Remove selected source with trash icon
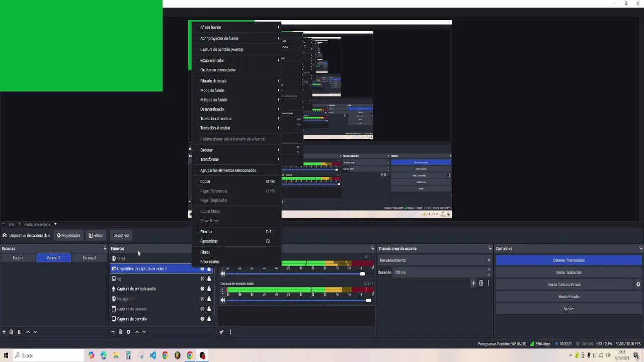Screen dimensions: 644x362 [x=120, y=332]
